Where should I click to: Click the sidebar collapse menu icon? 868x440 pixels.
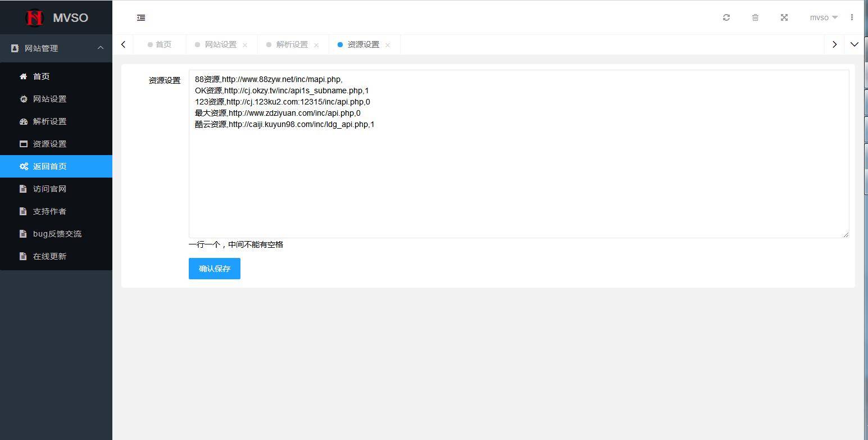point(141,18)
